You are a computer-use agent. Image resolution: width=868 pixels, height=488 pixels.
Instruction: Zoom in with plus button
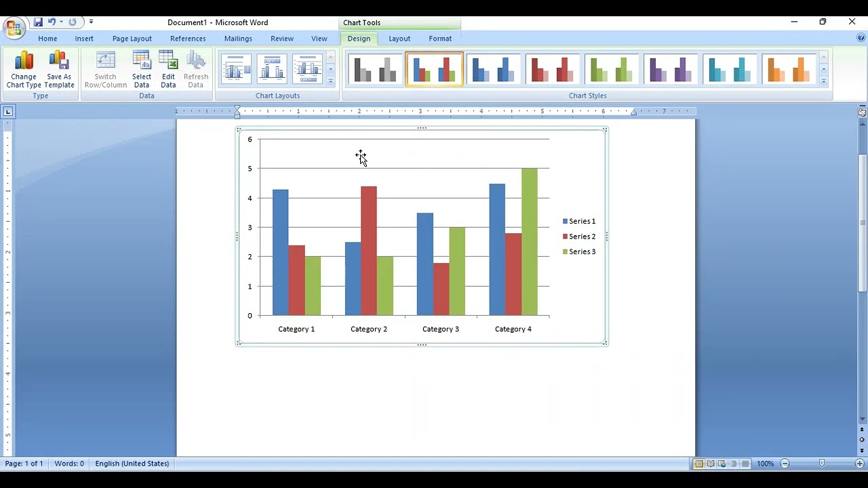[x=859, y=464]
